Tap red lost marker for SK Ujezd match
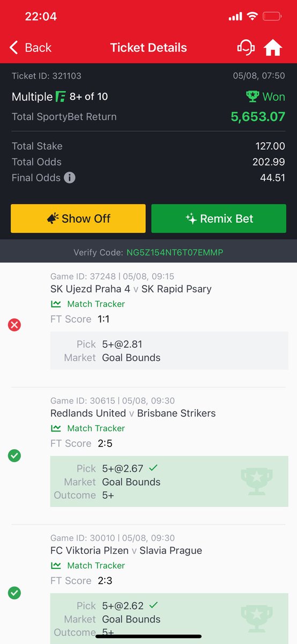Image resolution: width=297 pixels, height=644 pixels. click(14, 325)
